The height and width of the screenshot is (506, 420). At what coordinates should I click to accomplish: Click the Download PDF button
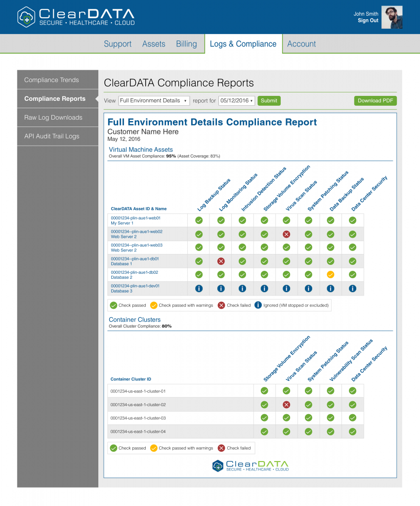[375, 100]
